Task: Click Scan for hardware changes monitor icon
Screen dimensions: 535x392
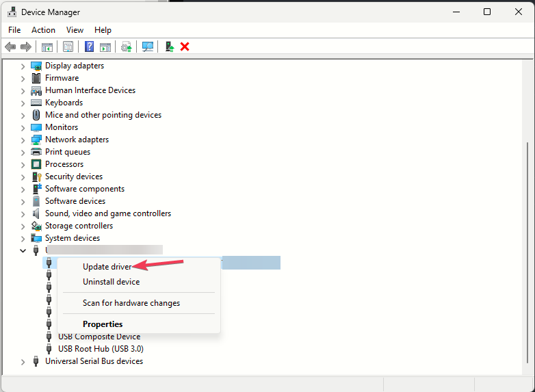Action: click(147, 47)
